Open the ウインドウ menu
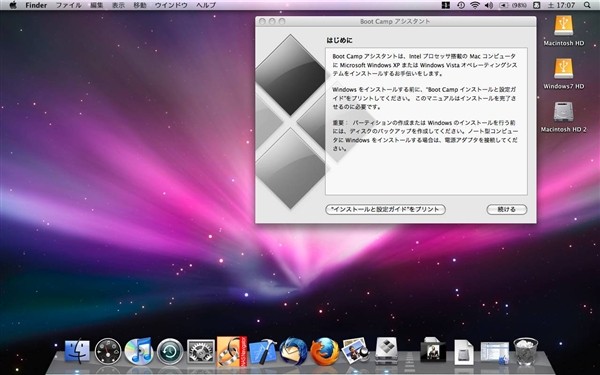 click(171, 5)
